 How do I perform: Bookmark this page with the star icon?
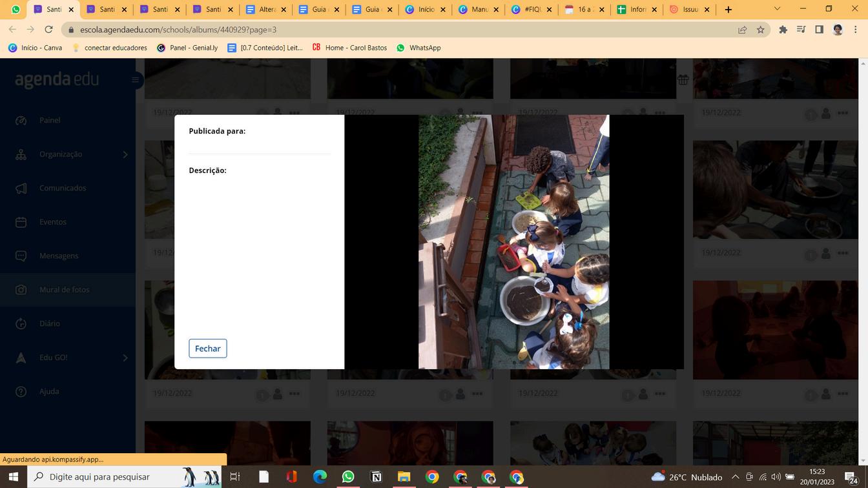[x=760, y=30]
